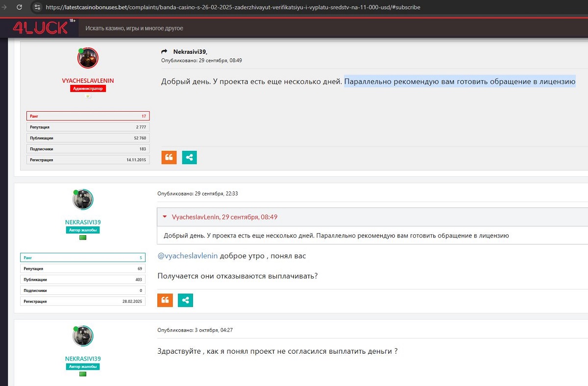Collapse the quoted VyacheslavLenin message
Image resolution: width=588 pixels, height=386 pixels.
click(165, 217)
